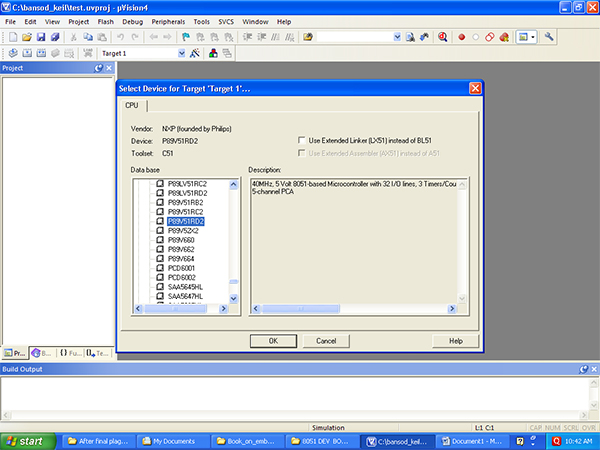Click the Navigate Backwards arrow icon

tap(153, 37)
